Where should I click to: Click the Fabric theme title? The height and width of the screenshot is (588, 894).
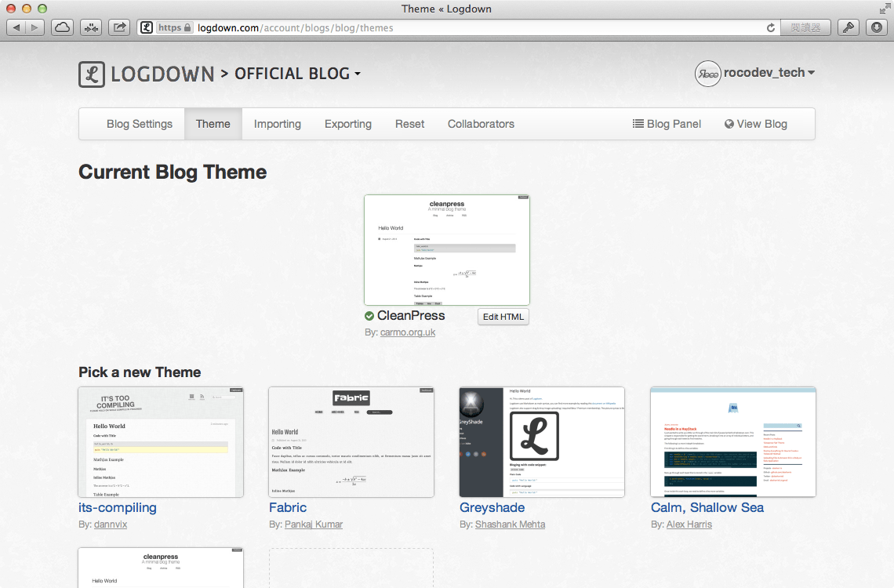(288, 508)
